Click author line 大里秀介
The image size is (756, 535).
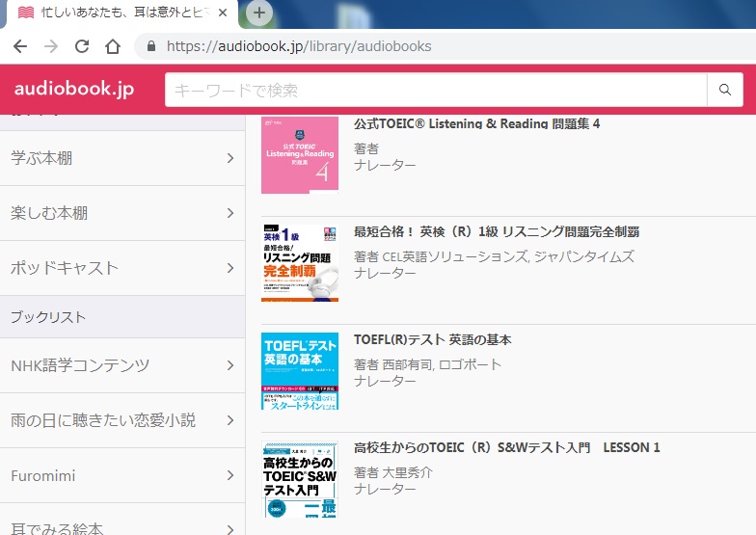click(393, 472)
